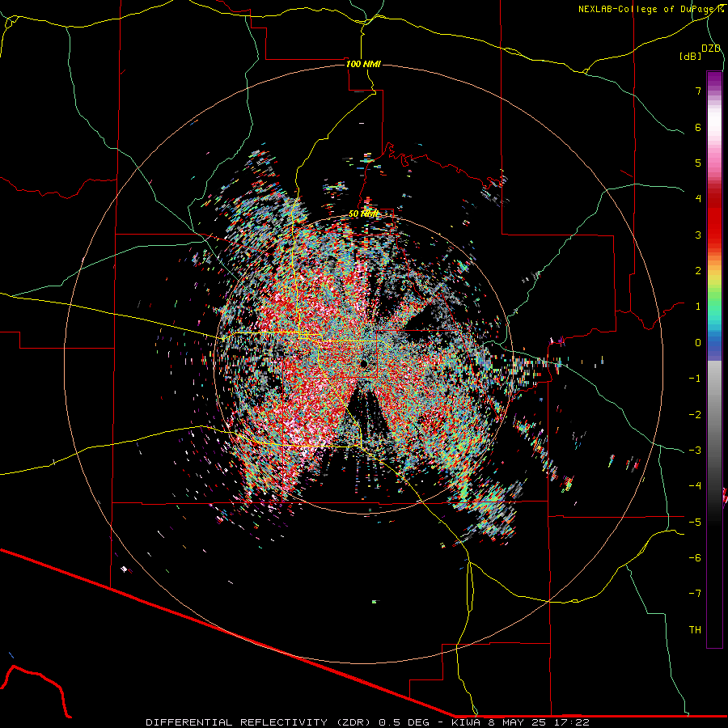Pick the green-cyan segment of the color bar
This screenshot has width=728, height=728.
(714, 309)
